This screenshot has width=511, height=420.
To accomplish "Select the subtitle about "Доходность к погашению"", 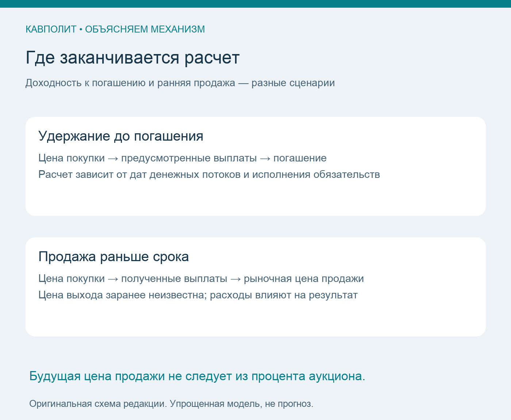I will [180, 83].
